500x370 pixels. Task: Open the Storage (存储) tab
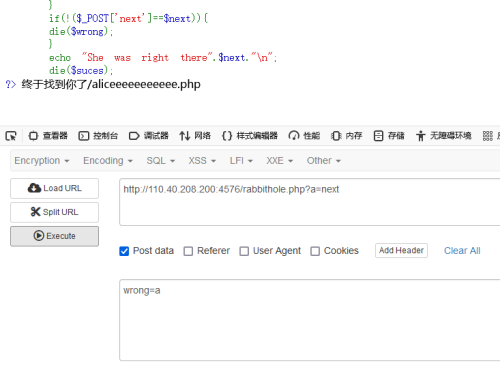[x=389, y=136]
